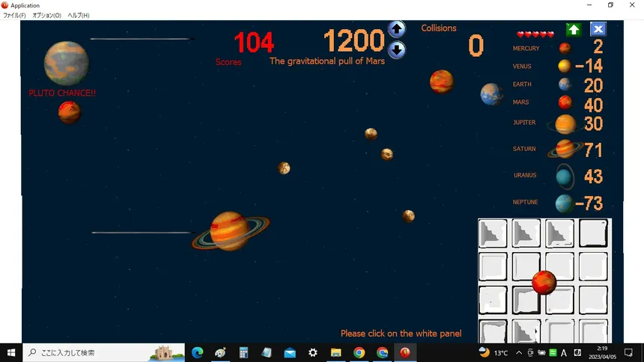Open the ヘルプ(H) menu
This screenshot has width=644, height=362.
(78, 15)
